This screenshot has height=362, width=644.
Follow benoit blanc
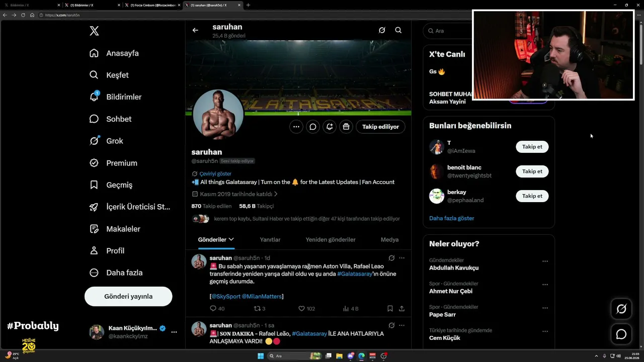pyautogui.click(x=532, y=171)
